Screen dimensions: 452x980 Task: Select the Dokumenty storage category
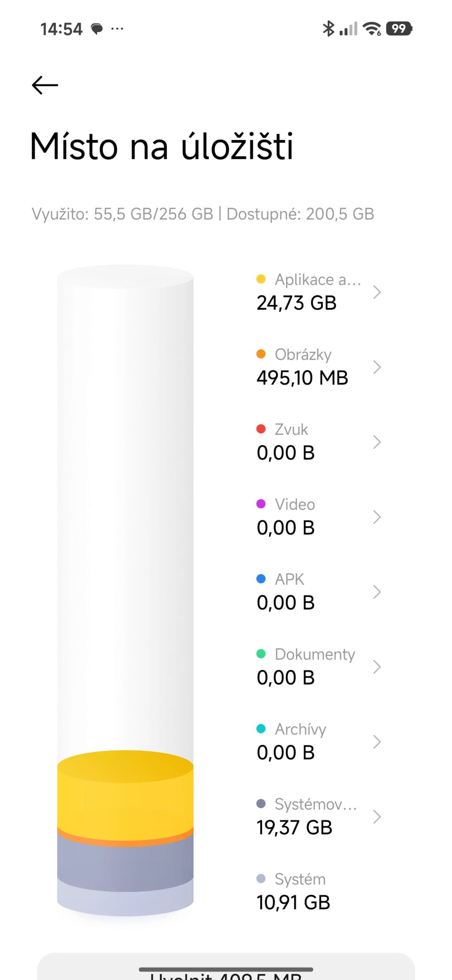(319, 666)
